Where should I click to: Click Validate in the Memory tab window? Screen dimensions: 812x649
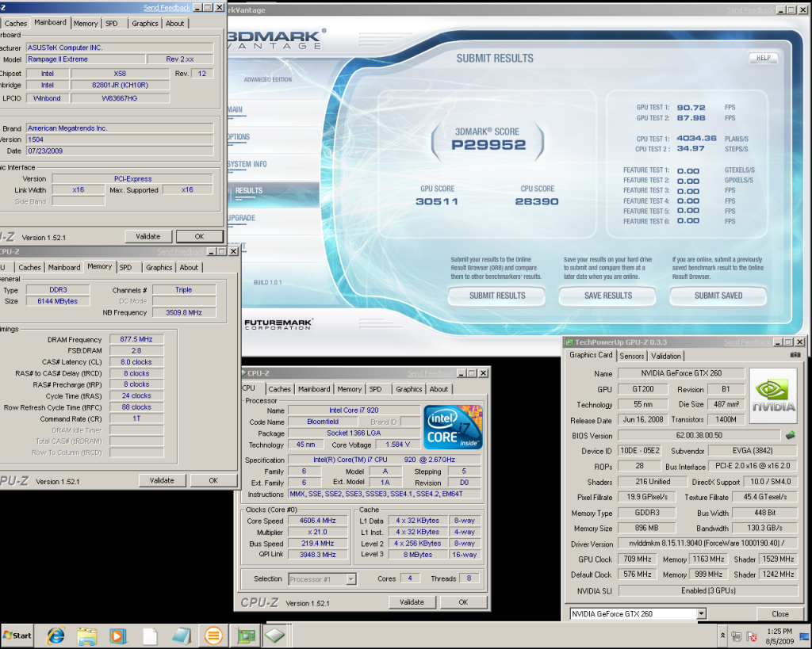(x=162, y=480)
